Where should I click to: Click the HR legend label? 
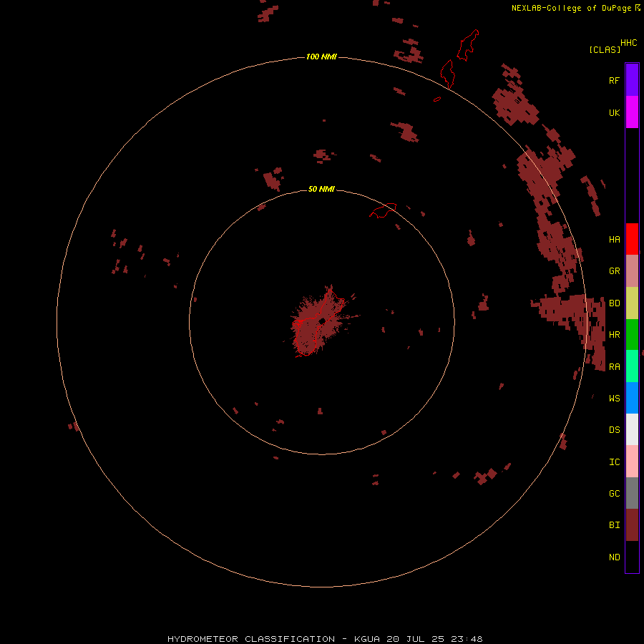tap(614, 335)
